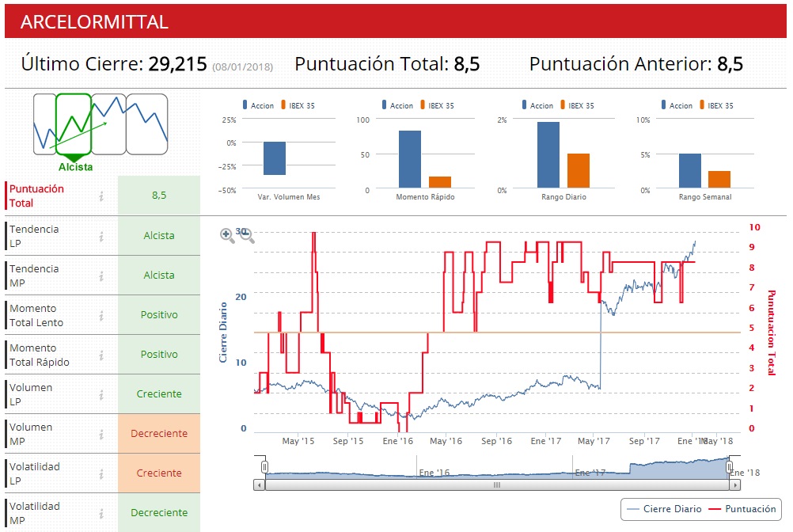
Task: Toggle Accion legend in Var. Volumen Mes chart
Action: click(259, 105)
